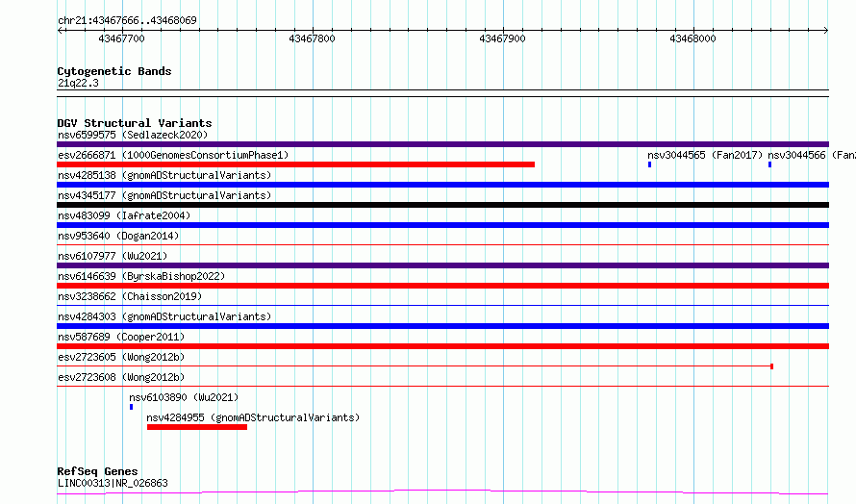Open nsv953640 (Dogan2014) label

pyautogui.click(x=118, y=236)
